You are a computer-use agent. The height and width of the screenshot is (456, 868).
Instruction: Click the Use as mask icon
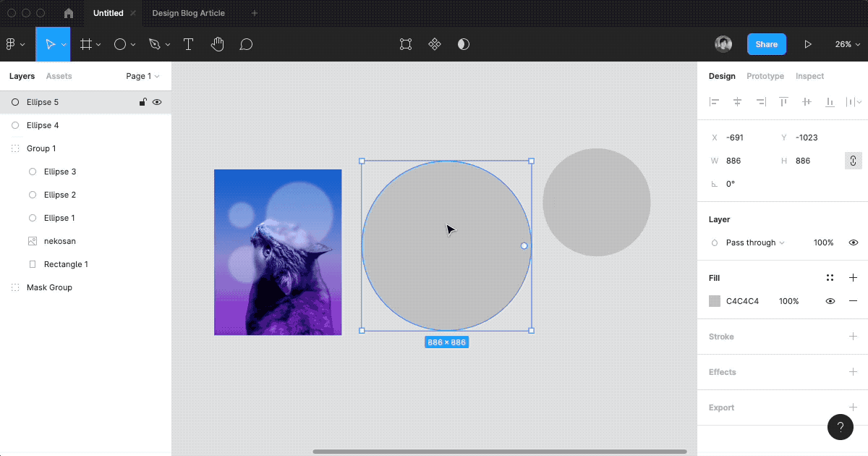tap(464, 44)
